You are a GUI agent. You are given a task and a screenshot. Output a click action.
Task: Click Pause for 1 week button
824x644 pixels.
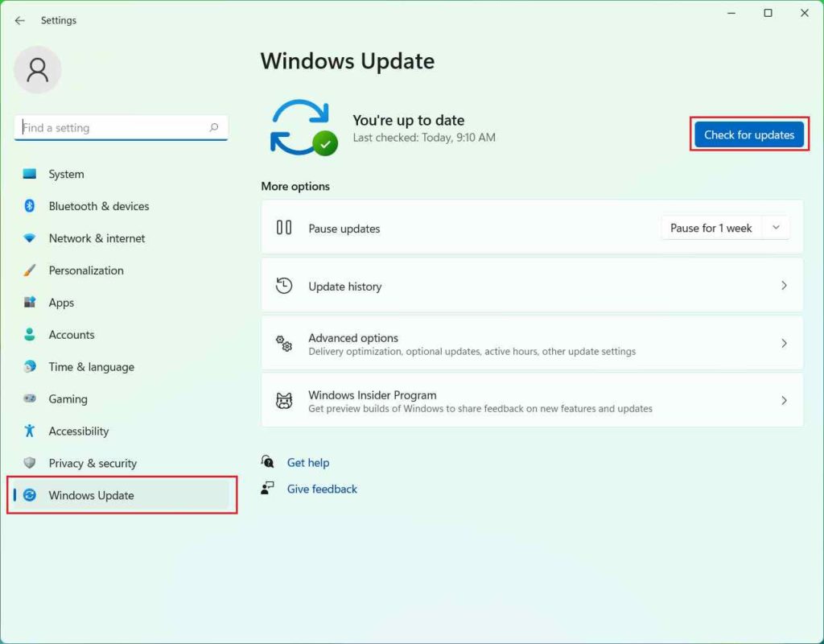[711, 228]
